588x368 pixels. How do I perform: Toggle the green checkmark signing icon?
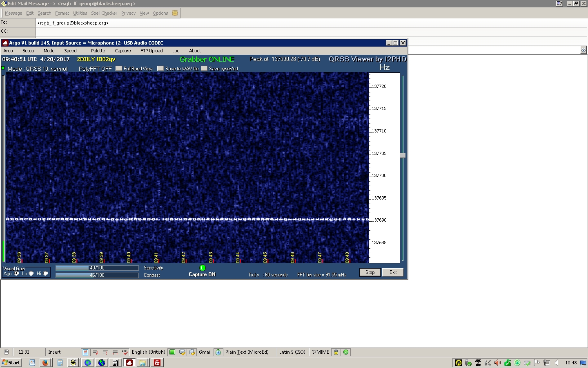pos(346,352)
